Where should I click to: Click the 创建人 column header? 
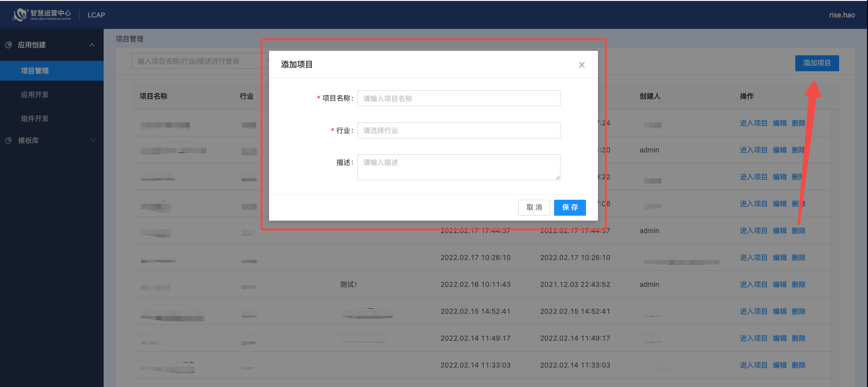pos(650,96)
